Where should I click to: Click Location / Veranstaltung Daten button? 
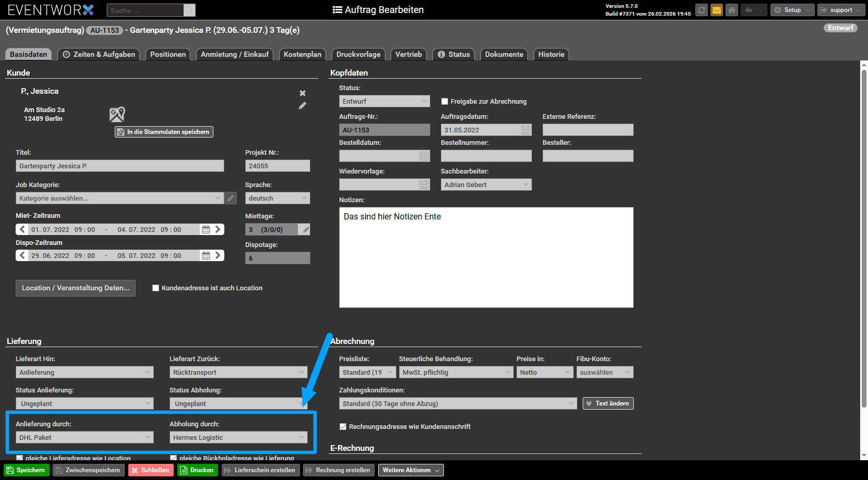tap(76, 288)
